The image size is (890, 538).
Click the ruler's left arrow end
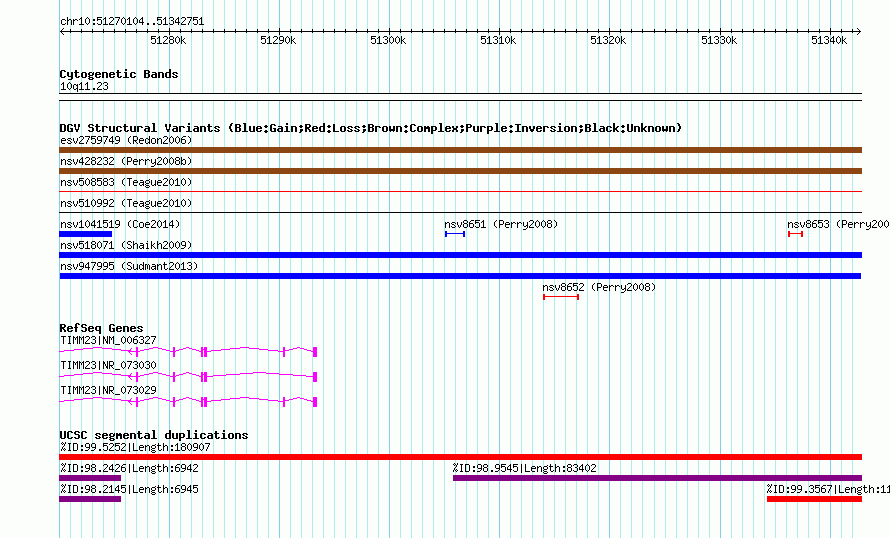(x=62, y=31)
